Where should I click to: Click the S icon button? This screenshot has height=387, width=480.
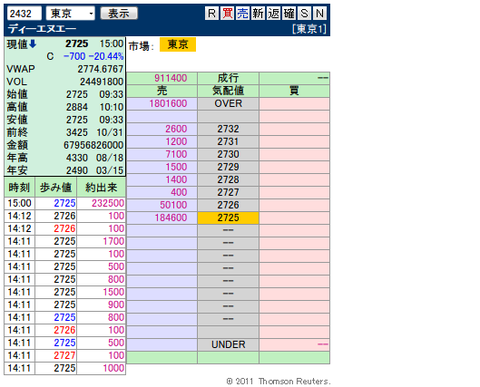[304, 13]
